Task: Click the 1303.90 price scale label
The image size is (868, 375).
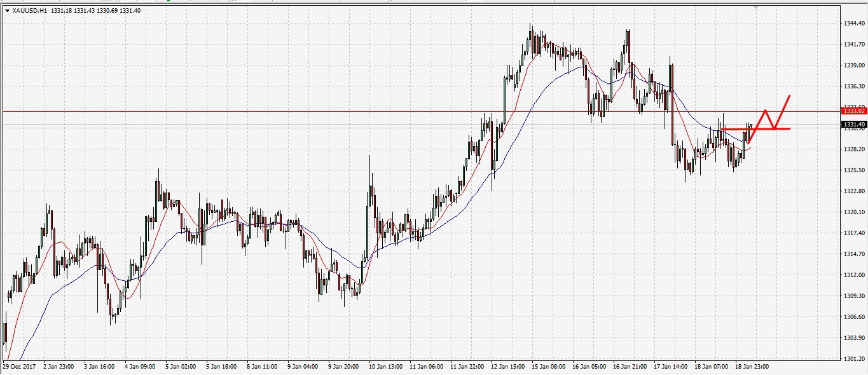Action: click(853, 338)
